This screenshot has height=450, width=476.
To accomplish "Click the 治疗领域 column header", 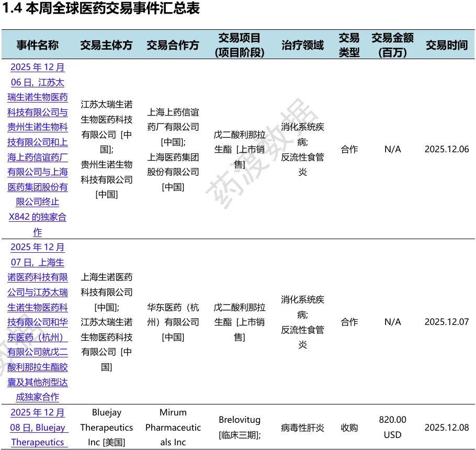I will click(x=302, y=45).
